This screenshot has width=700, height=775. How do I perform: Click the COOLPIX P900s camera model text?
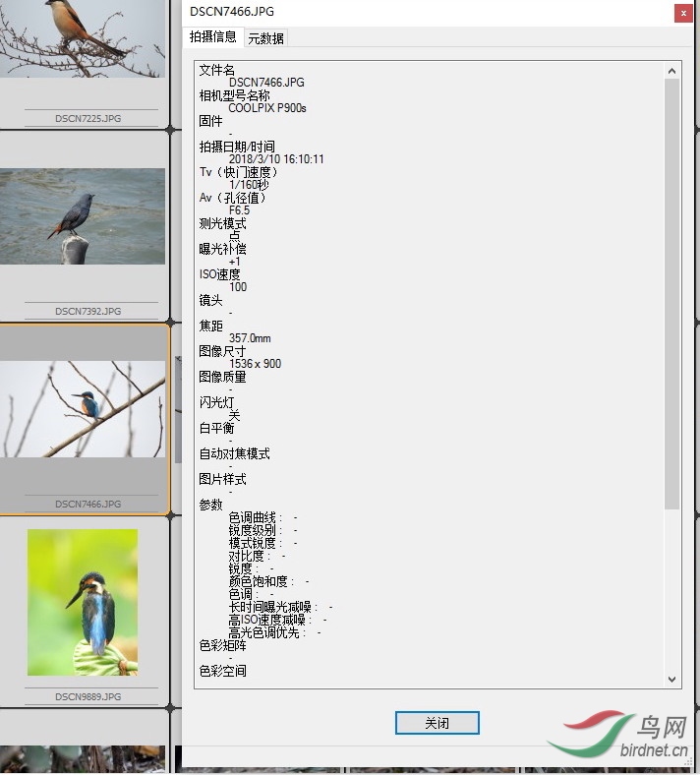click(x=267, y=108)
